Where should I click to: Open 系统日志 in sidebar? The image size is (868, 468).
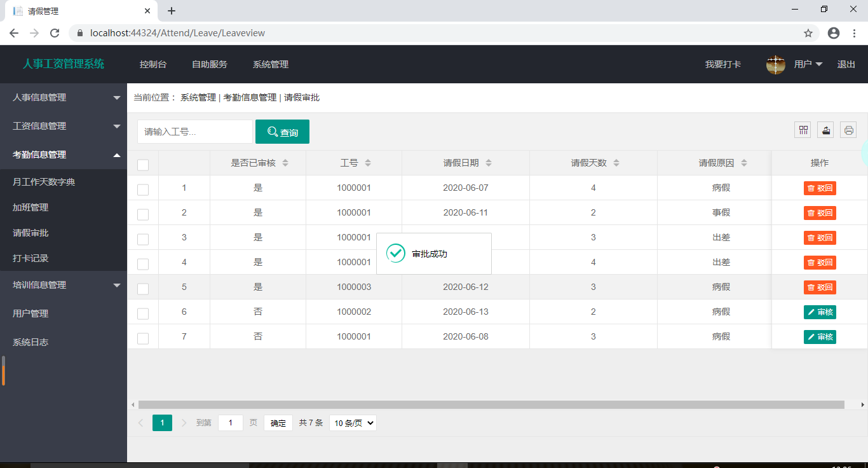click(64, 342)
